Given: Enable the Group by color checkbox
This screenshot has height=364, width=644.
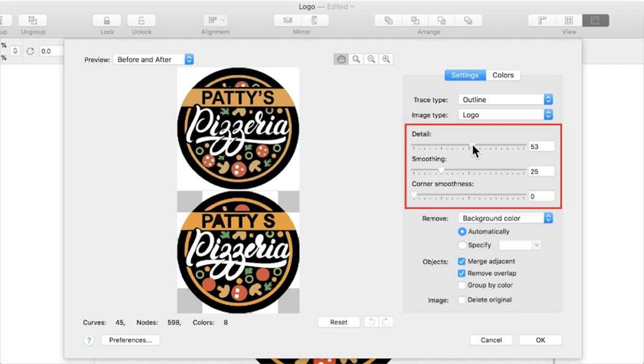Looking at the screenshot, I should tap(462, 285).
